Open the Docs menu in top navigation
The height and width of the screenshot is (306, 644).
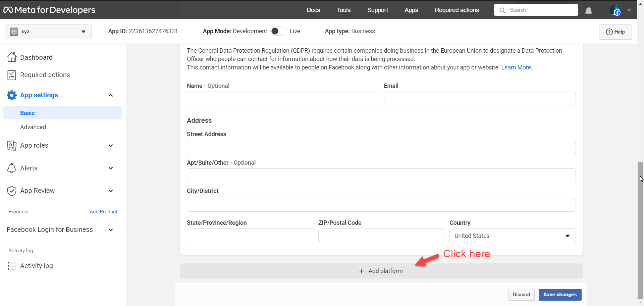tap(313, 10)
